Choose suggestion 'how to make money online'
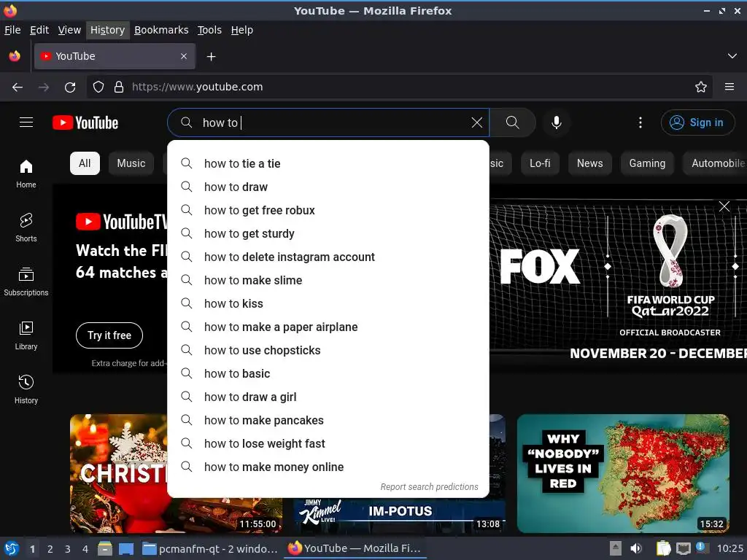This screenshot has width=747, height=560. click(x=328, y=467)
